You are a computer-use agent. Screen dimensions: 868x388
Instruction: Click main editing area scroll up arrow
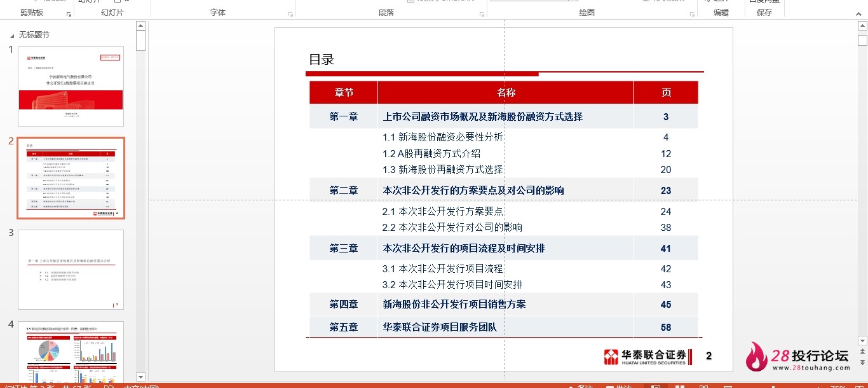(862, 26)
